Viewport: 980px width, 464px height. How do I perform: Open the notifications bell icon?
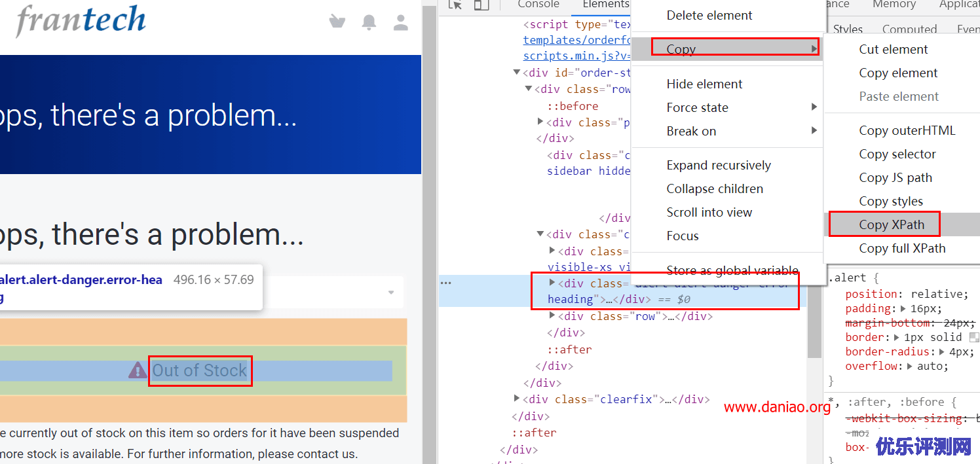369,23
